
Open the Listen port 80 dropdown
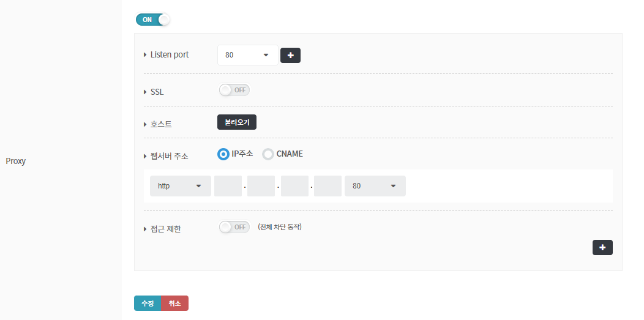pos(247,55)
